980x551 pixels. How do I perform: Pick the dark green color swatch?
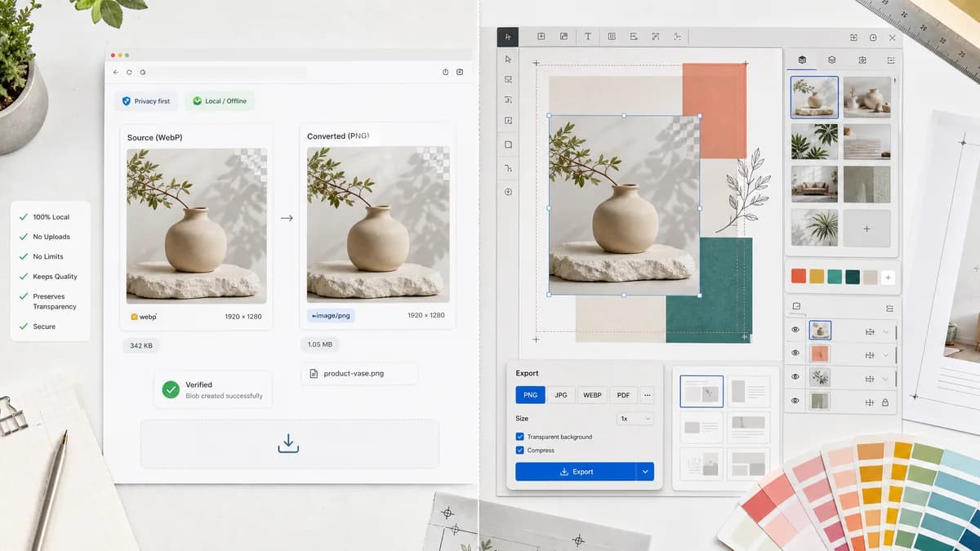click(x=853, y=277)
